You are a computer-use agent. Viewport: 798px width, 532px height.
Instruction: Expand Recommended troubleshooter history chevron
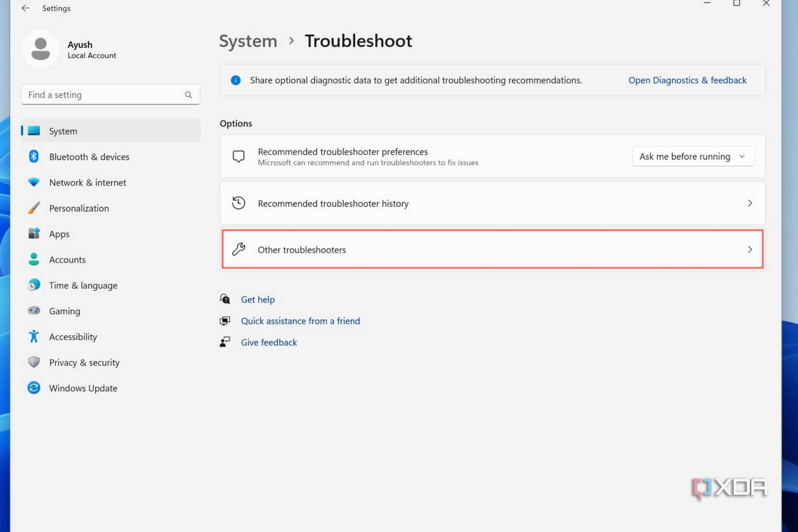(x=750, y=203)
